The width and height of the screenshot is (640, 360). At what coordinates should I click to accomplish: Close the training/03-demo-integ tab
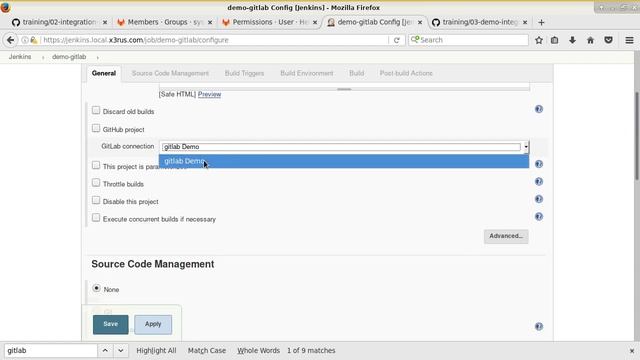coord(525,22)
